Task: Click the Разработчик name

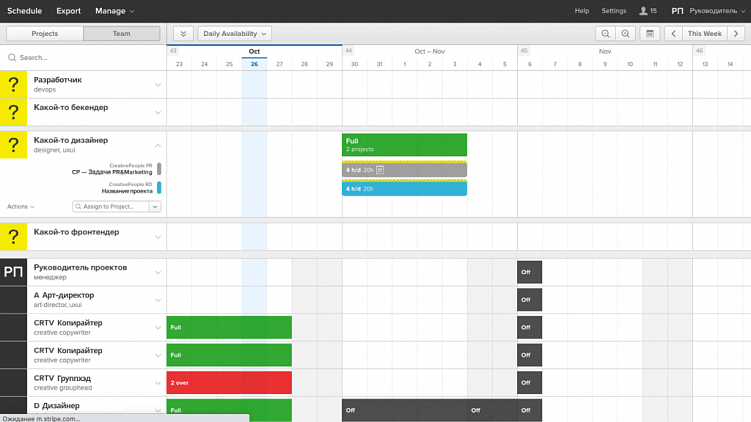Action: coord(58,80)
